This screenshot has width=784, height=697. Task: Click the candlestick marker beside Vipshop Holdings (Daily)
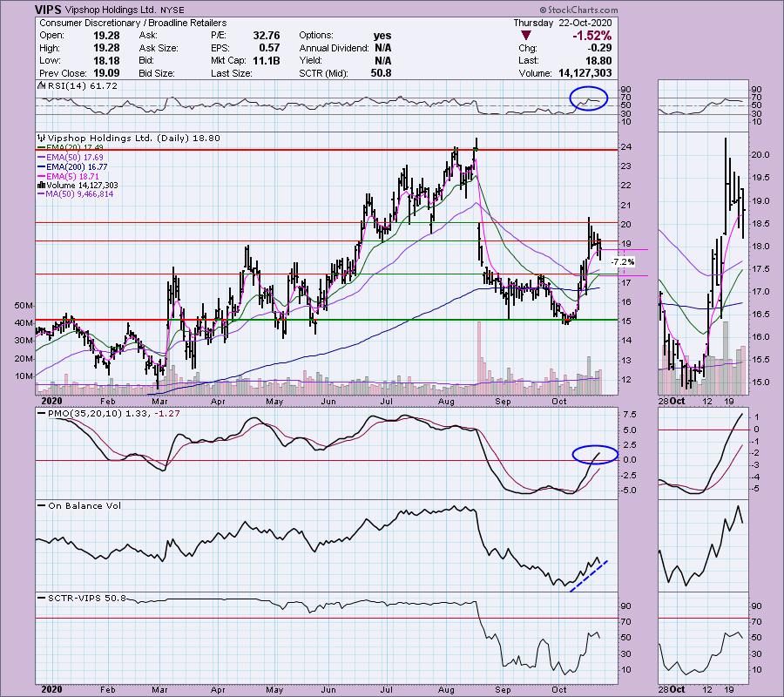tap(39, 138)
